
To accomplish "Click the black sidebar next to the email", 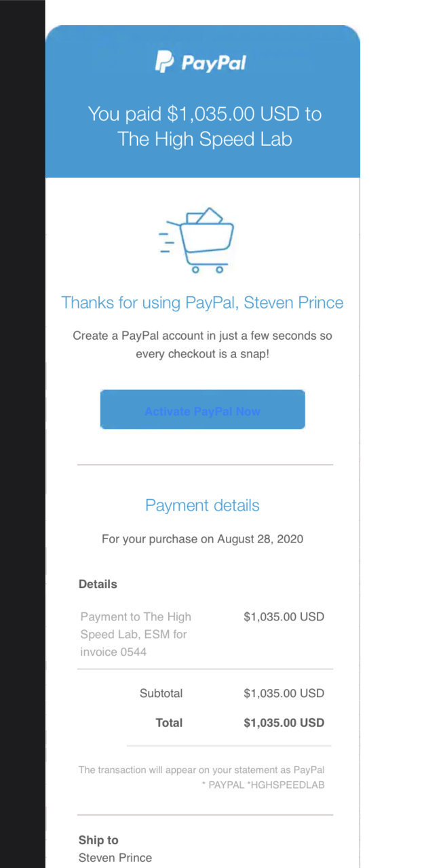I will (x=22, y=434).
